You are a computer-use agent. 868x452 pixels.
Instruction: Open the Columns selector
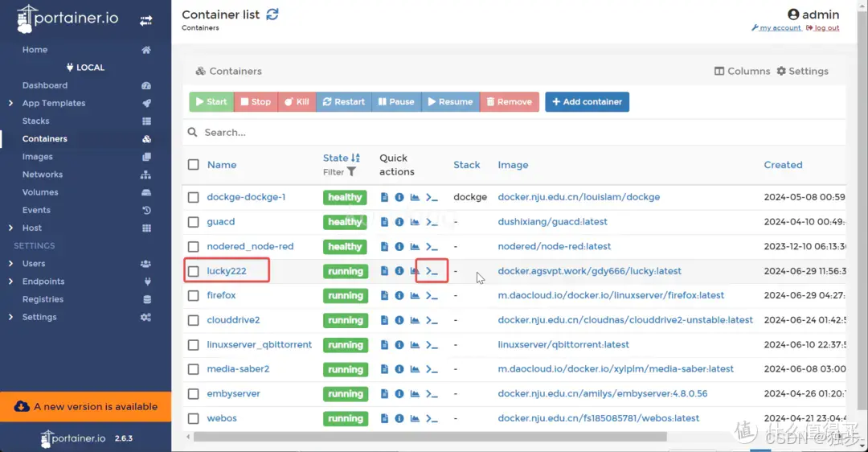click(742, 71)
